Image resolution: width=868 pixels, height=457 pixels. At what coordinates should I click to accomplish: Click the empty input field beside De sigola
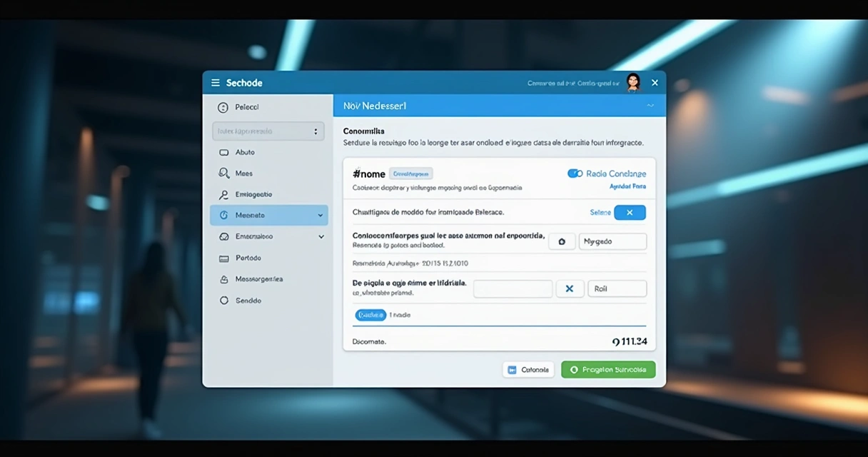(x=513, y=289)
